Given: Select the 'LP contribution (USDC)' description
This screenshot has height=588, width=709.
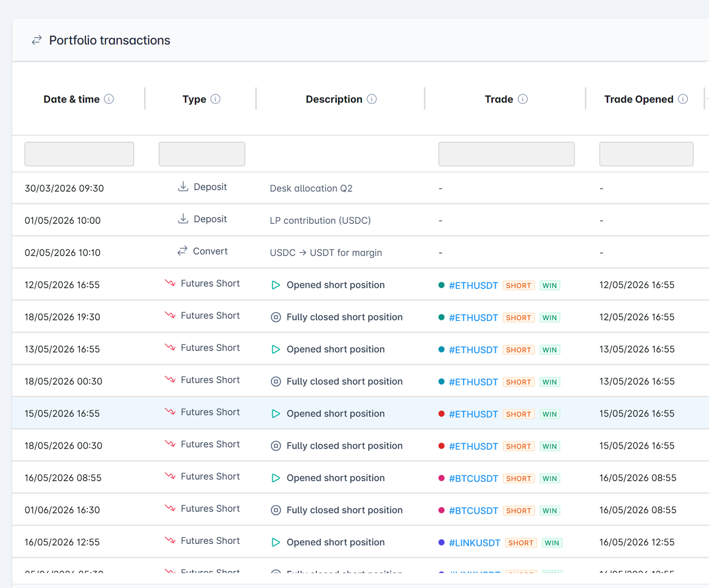Looking at the screenshot, I should [x=320, y=220].
